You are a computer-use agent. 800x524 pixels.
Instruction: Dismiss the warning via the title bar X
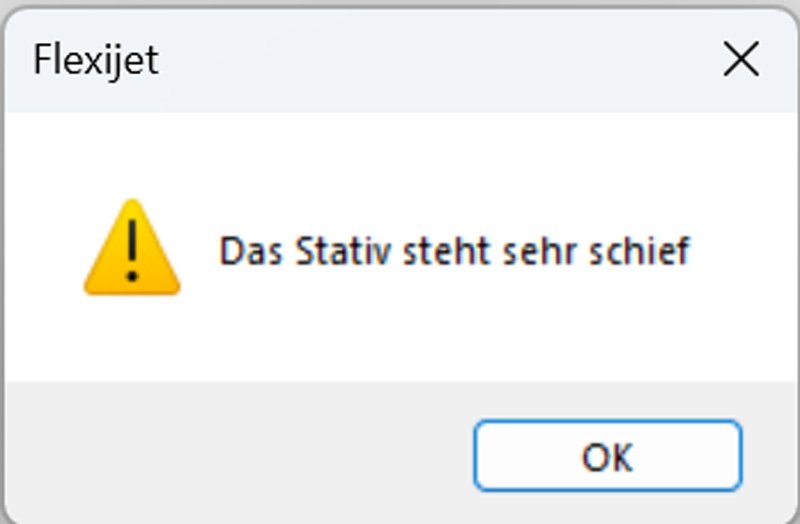[741, 59]
